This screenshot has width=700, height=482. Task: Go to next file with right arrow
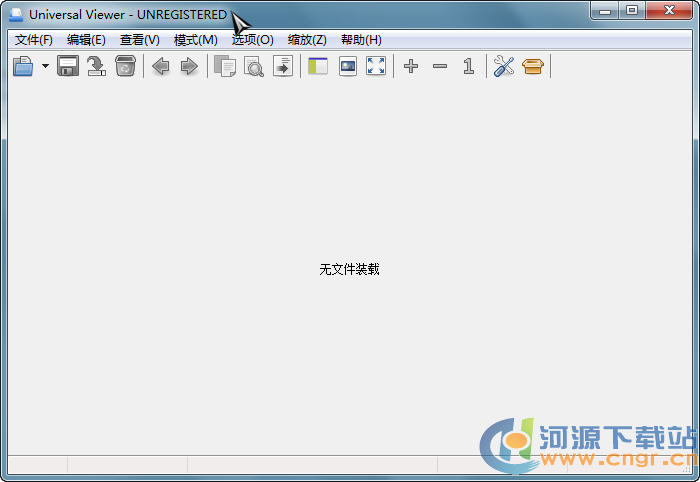coord(189,67)
